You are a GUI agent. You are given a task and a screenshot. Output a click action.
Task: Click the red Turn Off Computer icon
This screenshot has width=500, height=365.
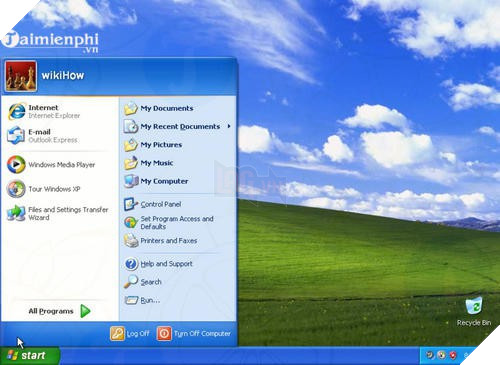pyautogui.click(x=164, y=333)
